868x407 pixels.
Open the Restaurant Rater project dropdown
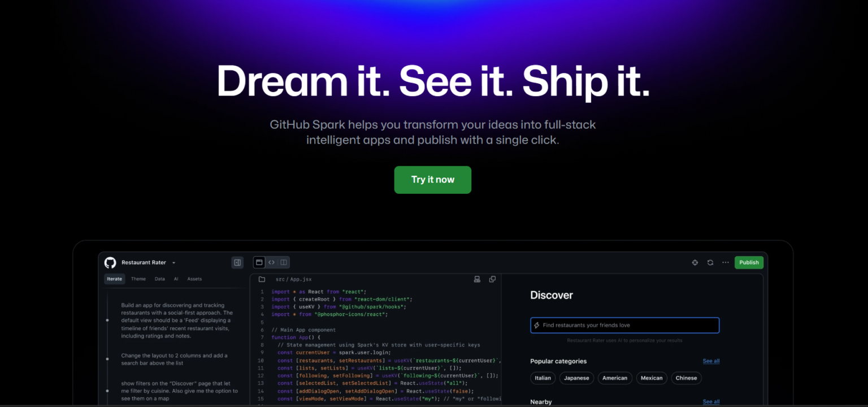149,262
